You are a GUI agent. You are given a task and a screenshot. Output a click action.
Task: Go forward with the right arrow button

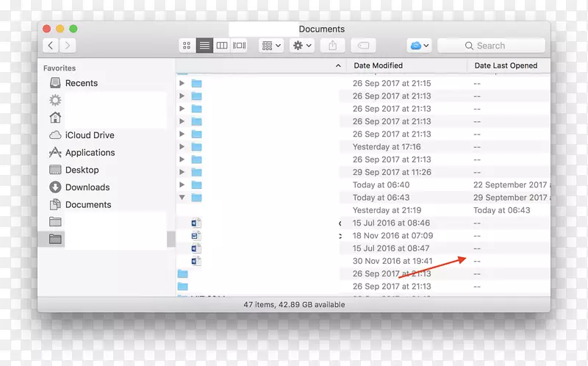68,46
